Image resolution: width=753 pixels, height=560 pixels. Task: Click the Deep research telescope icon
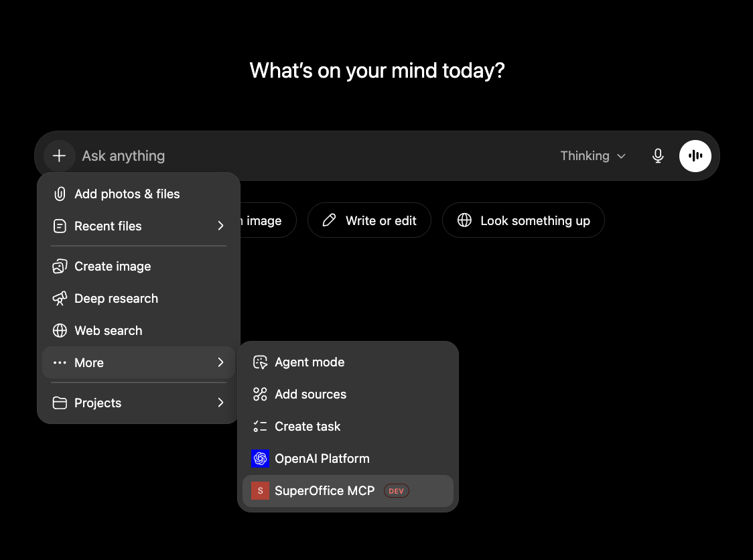pos(60,299)
